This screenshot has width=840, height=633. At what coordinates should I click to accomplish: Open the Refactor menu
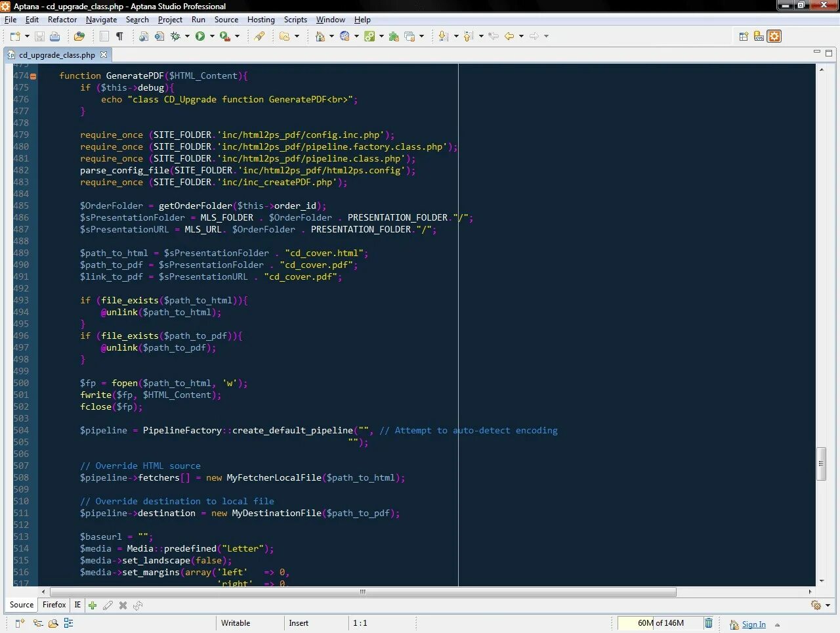[x=62, y=20]
